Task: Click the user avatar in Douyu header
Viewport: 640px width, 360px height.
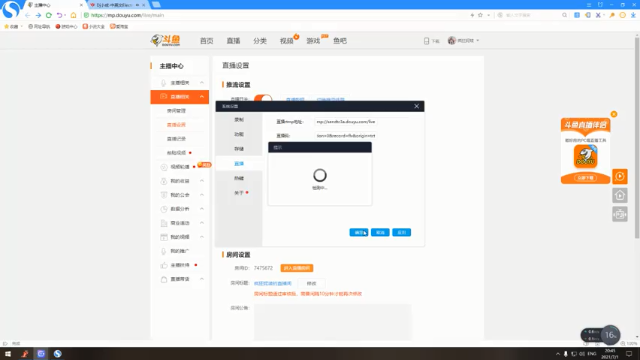Action: click(451, 40)
